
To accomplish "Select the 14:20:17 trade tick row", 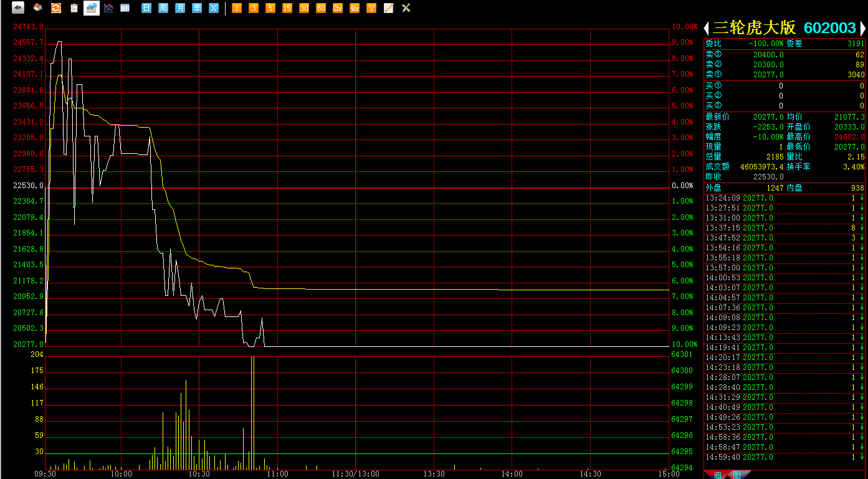I will 785,358.
